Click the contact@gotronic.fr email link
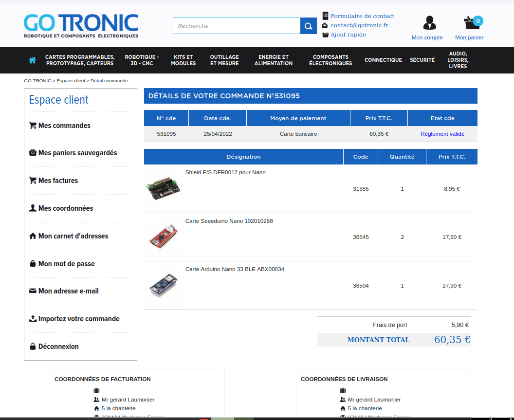Screen dimensions: 514x420 point(359,25)
